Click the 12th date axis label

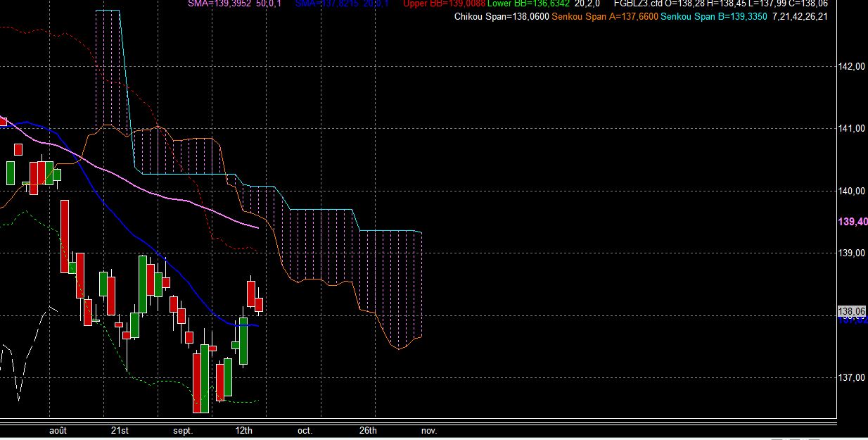[x=243, y=430]
